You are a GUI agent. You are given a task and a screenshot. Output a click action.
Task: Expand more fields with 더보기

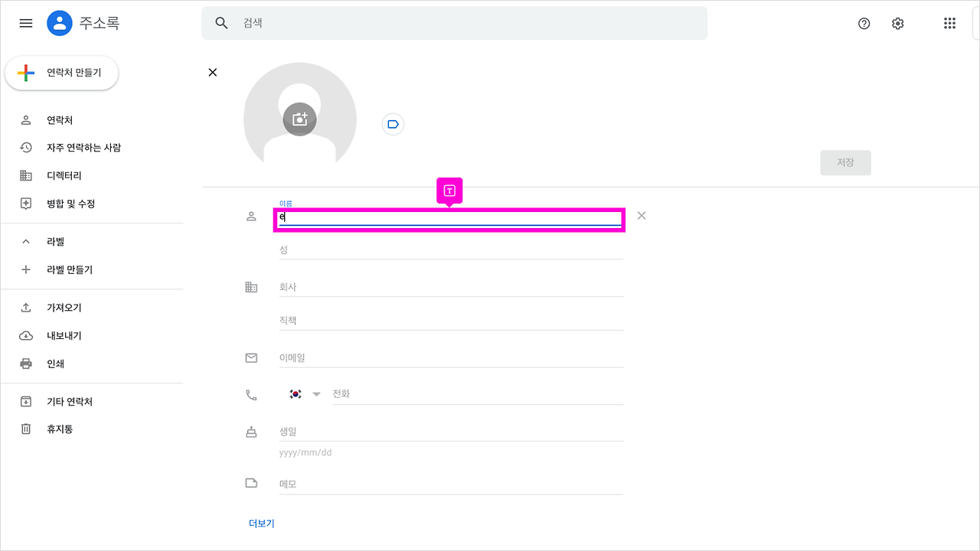(x=262, y=523)
